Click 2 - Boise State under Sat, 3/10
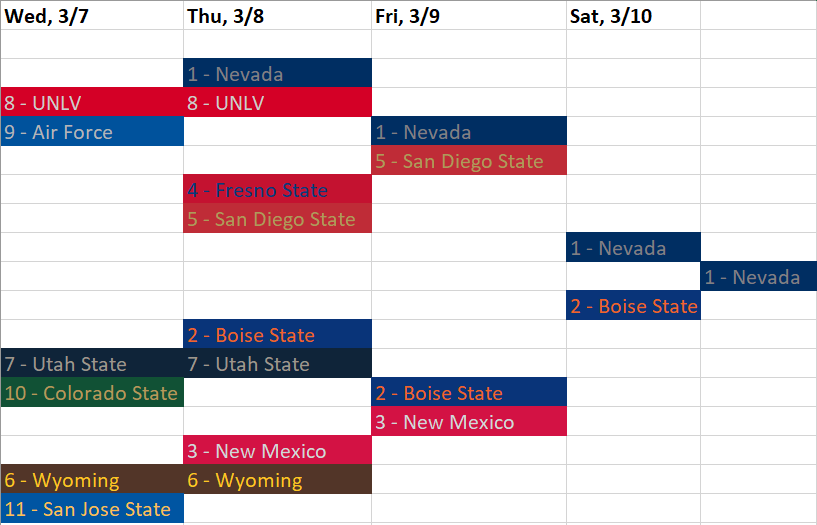817x525 pixels. [633, 306]
